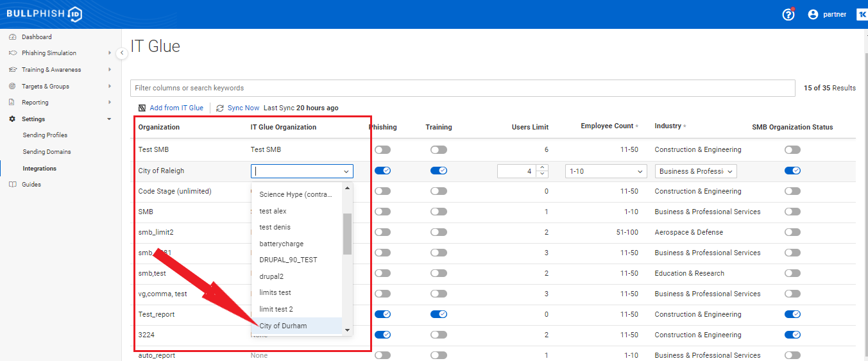868x361 pixels.
Task: Toggle Training for Test SMB row
Action: (439, 150)
